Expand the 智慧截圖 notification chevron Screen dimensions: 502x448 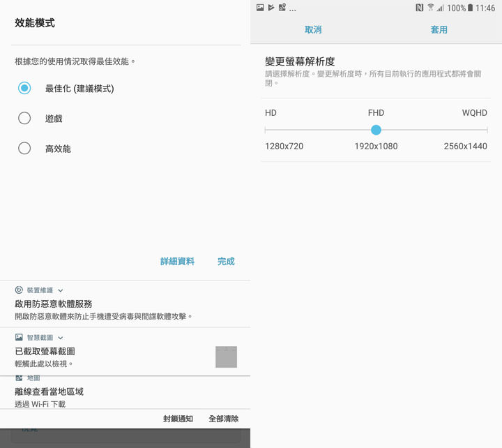[61, 338]
